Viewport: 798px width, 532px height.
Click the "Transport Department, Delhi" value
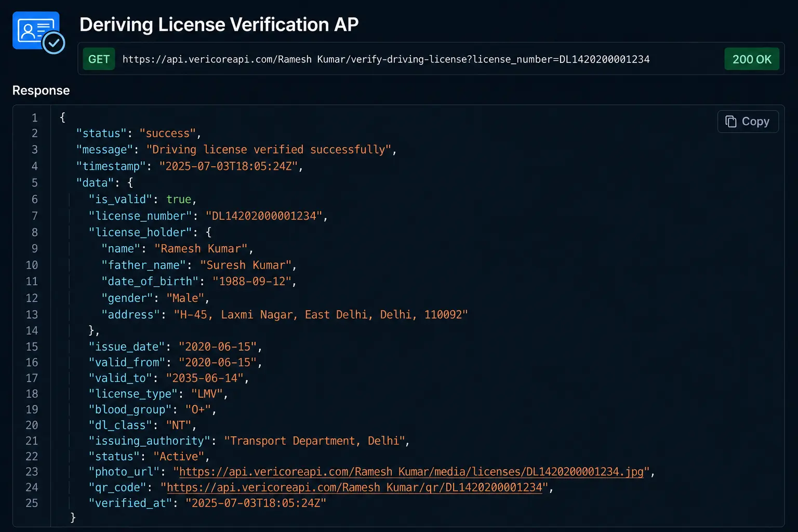(x=314, y=441)
